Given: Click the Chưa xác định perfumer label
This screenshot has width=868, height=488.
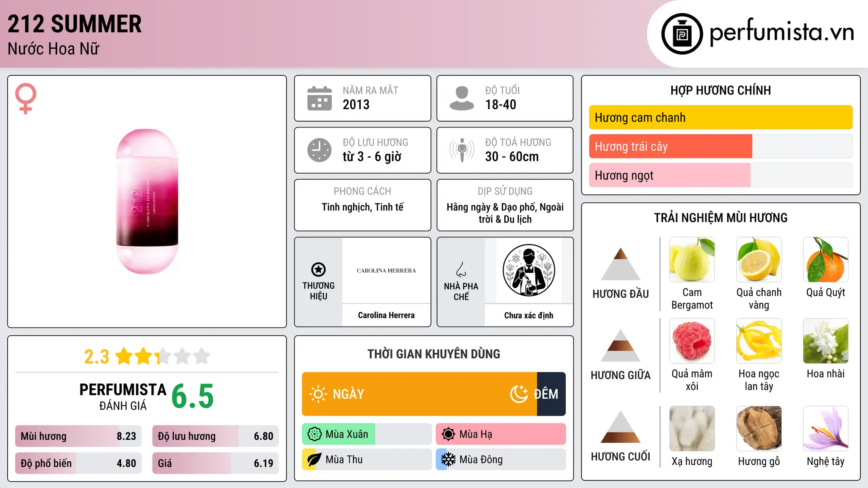Looking at the screenshot, I should tap(529, 315).
